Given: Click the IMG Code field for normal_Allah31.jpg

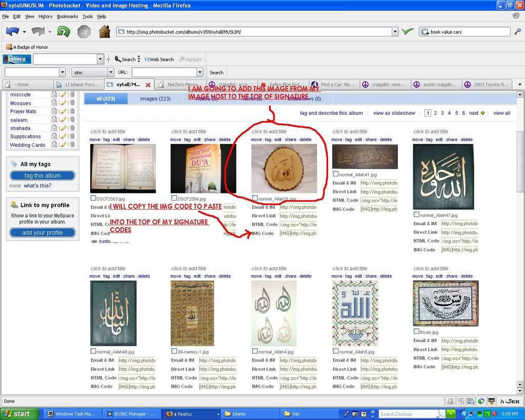Looking at the screenshot, I should coord(298,233).
